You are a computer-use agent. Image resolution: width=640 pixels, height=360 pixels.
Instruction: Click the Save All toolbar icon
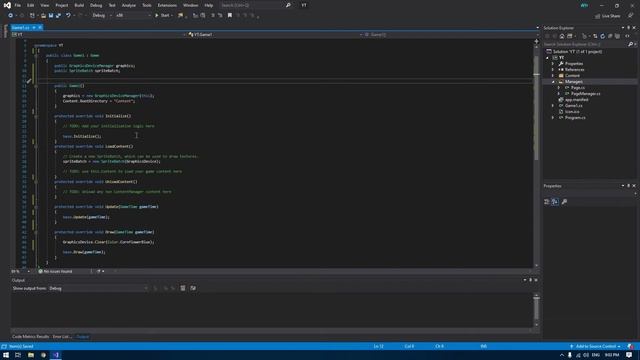(x=58, y=16)
